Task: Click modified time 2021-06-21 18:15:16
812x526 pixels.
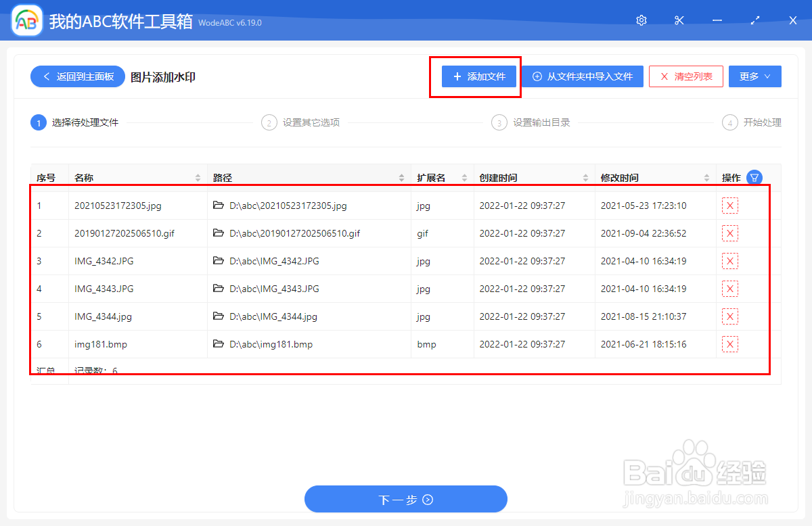Action: pyautogui.click(x=644, y=344)
